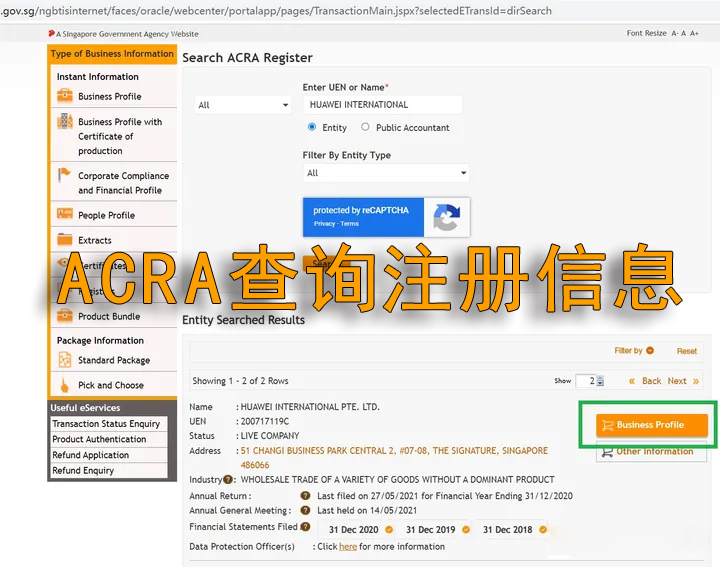The width and height of the screenshot is (720, 567).
Task: Click icon beside 31 Dec 2018
Action: click(x=543, y=529)
